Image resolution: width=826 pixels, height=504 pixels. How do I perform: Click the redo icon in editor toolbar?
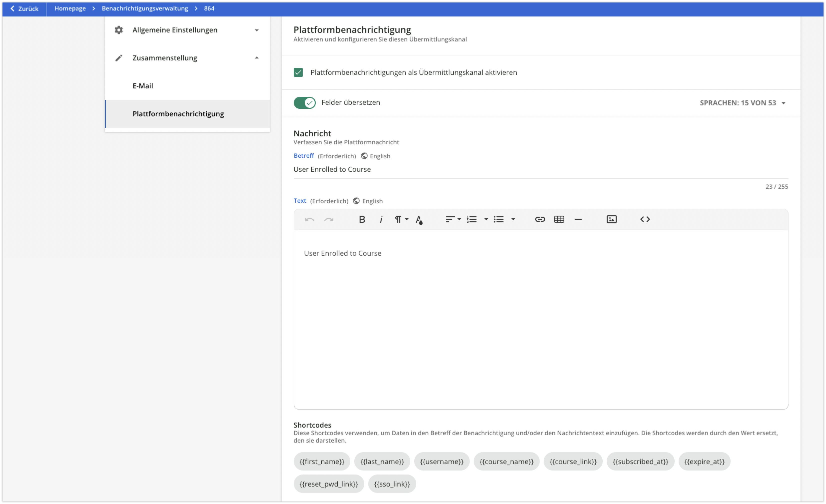tap(329, 220)
